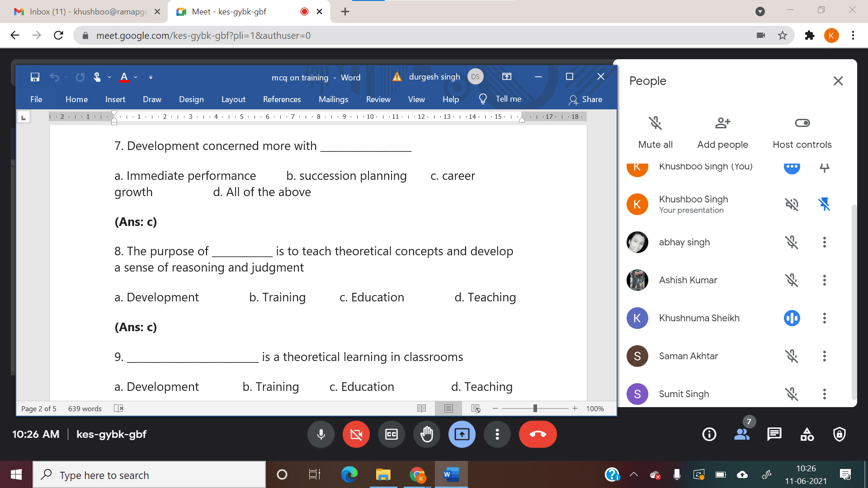Image resolution: width=868 pixels, height=488 pixels.
Task: Open the microphone to unmute yourself
Action: click(321, 434)
